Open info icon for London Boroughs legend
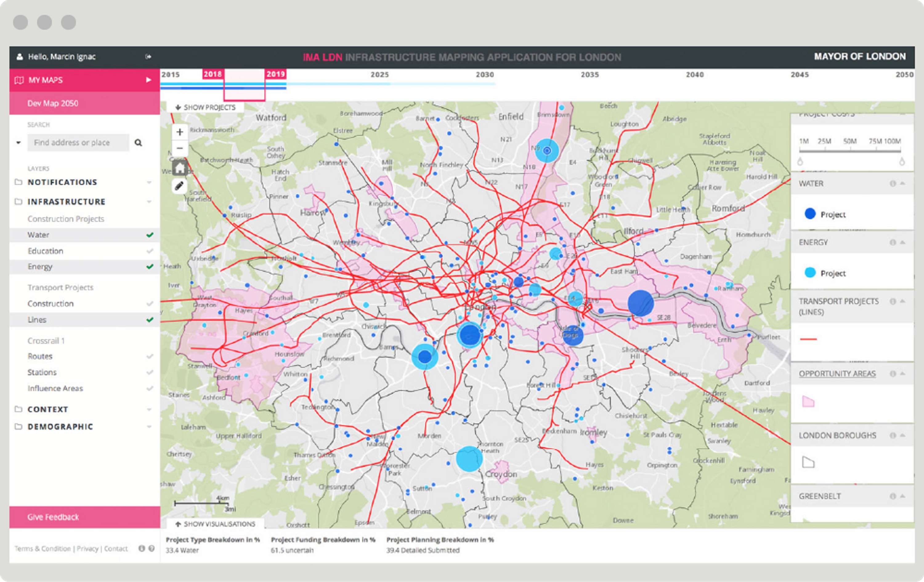 893,435
